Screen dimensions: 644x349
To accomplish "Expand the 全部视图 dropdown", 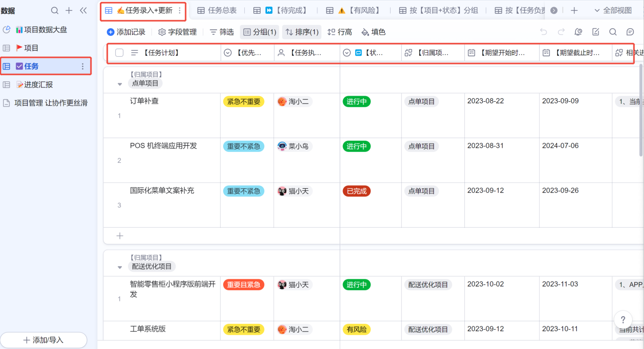I will [x=613, y=11].
